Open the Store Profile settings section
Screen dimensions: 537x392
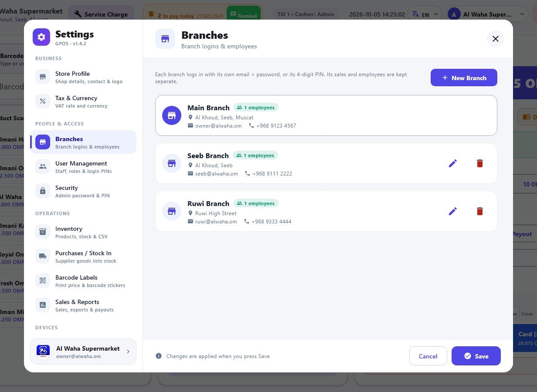(x=83, y=77)
